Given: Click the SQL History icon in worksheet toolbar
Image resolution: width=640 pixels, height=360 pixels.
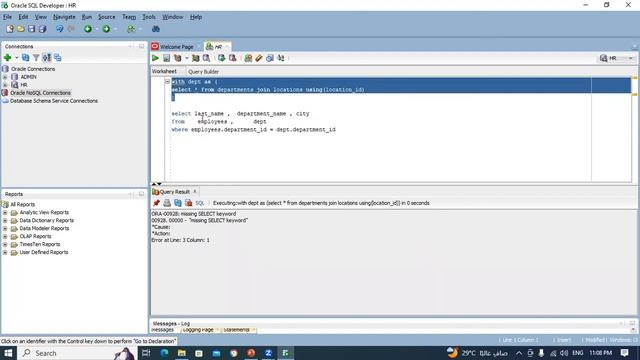Looking at the screenshot, I should (270, 58).
